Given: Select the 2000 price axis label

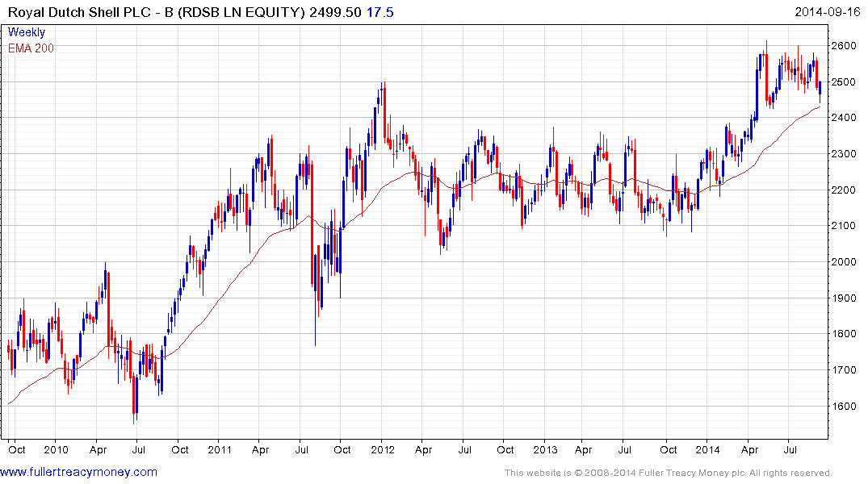Looking at the screenshot, I should pyautogui.click(x=844, y=261).
